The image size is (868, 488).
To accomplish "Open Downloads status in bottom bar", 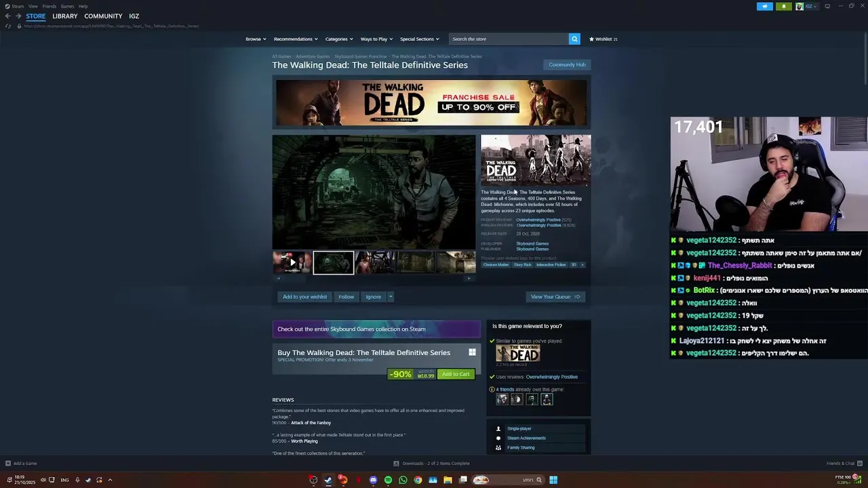I will coord(431,464).
